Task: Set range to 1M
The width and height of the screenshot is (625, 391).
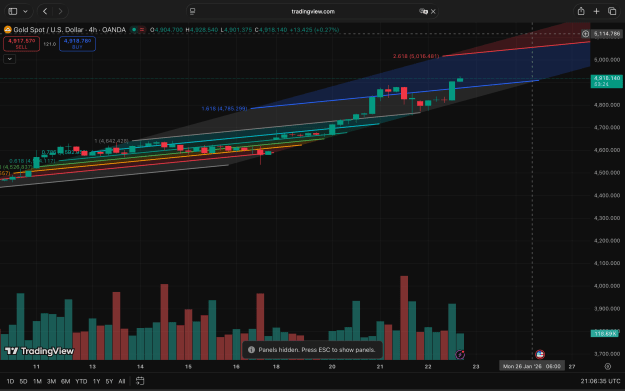Action: click(x=37, y=381)
